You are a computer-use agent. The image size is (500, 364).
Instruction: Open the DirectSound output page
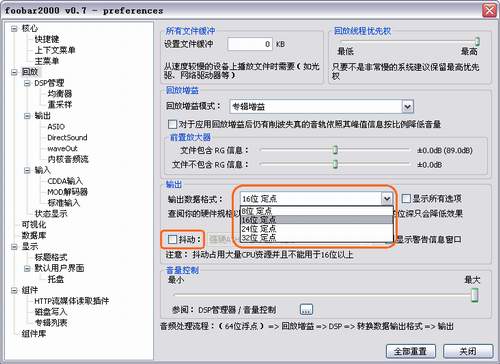click(67, 137)
